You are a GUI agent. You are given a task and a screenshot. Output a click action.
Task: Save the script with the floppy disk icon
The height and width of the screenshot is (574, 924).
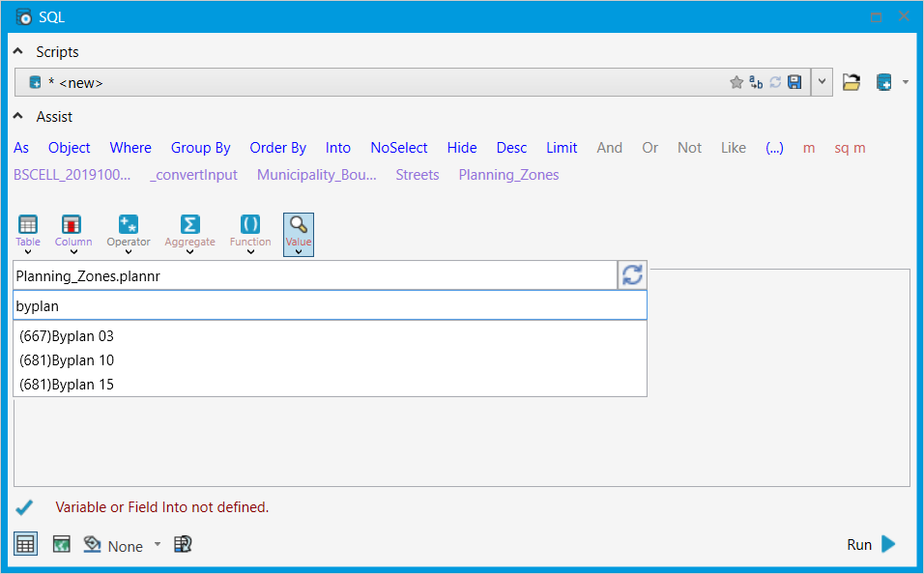coord(794,82)
